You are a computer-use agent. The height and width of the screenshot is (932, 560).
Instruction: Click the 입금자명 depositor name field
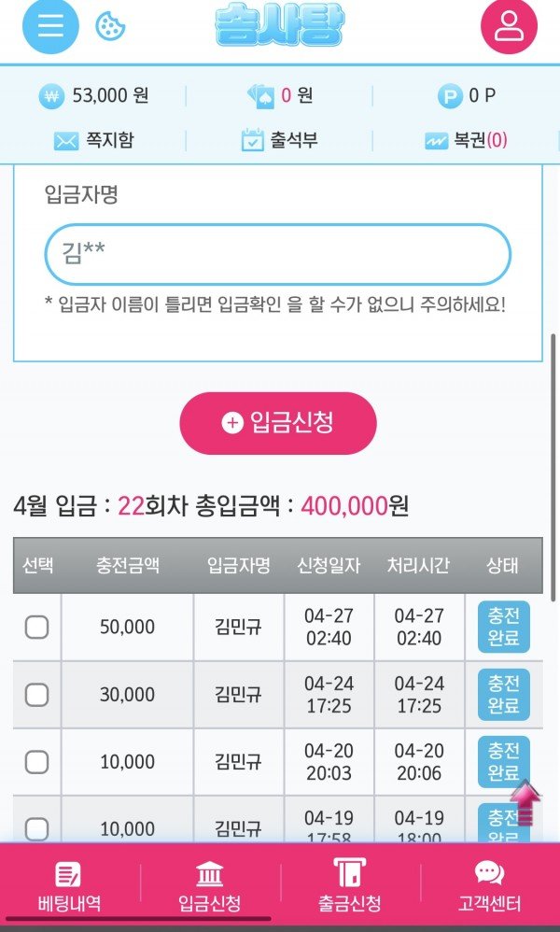tap(277, 254)
